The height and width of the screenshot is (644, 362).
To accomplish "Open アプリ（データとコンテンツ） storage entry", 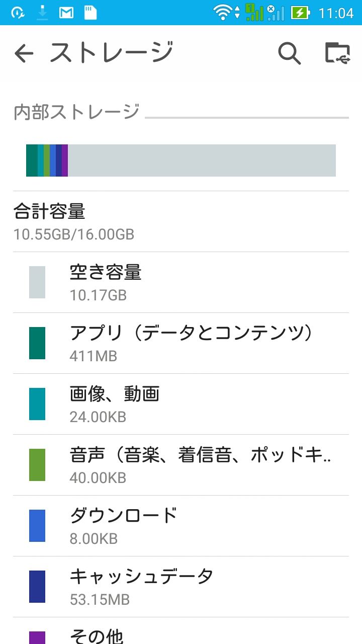I will [191, 343].
